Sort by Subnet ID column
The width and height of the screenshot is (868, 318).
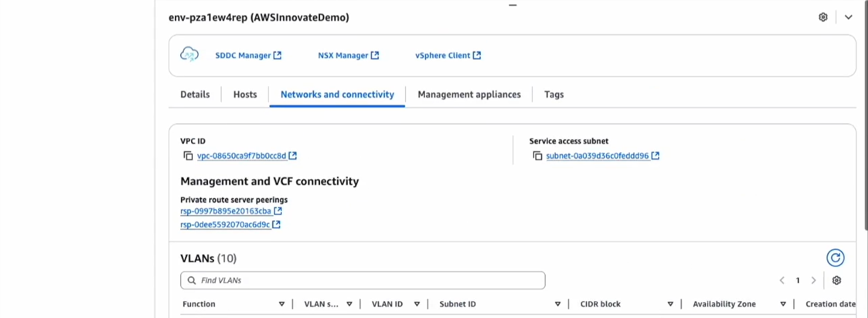tap(558, 304)
